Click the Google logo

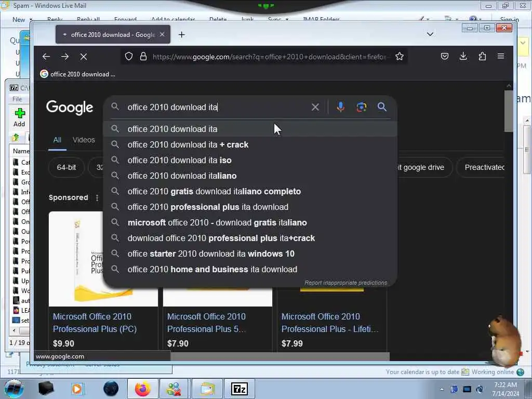70,108
